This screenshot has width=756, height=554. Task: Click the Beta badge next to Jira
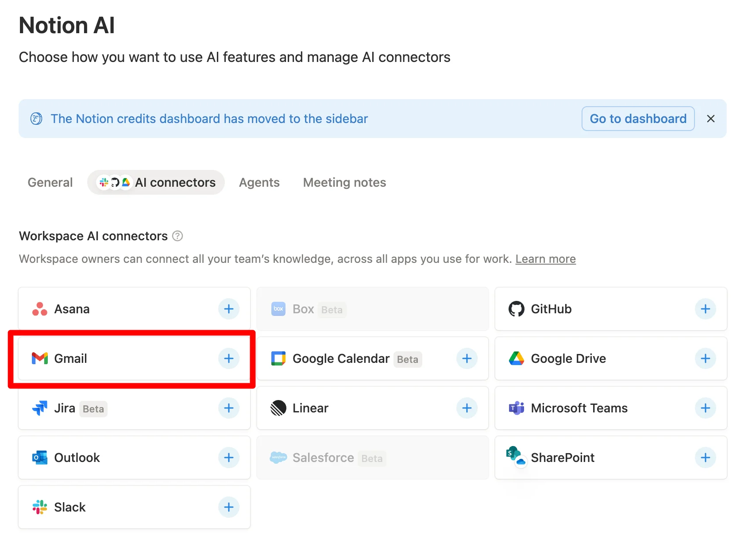click(93, 409)
